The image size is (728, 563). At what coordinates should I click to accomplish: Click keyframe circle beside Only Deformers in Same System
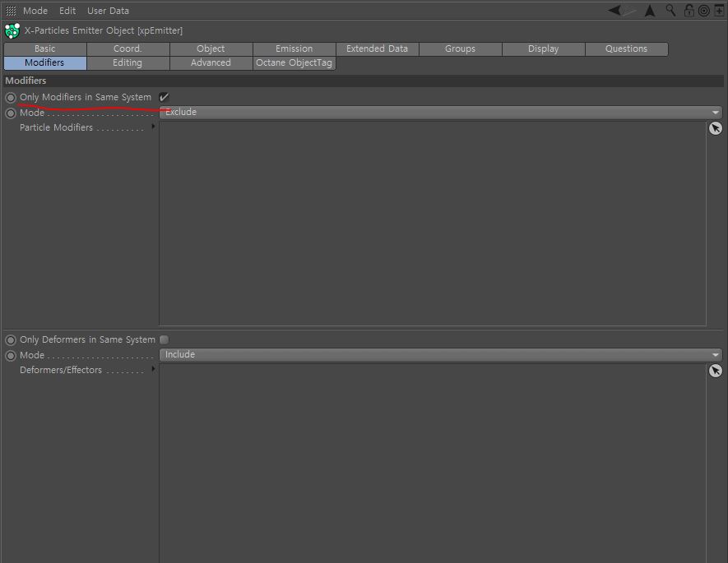pos(11,340)
